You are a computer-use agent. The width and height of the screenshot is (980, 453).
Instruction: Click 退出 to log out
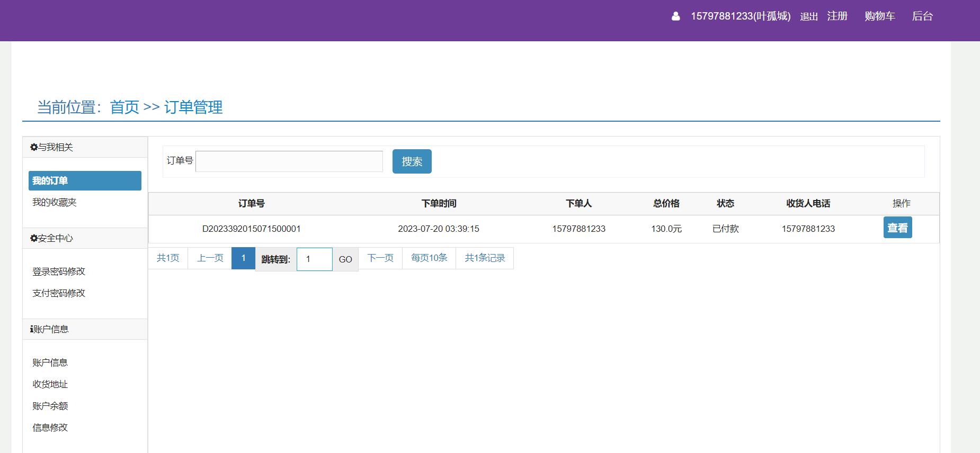[x=809, y=17]
